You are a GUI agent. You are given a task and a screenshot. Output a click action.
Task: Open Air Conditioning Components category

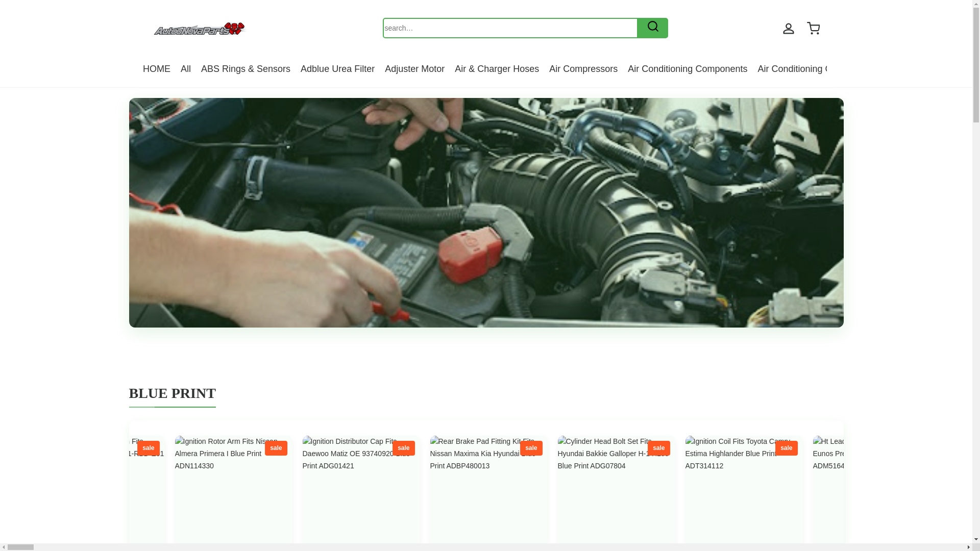[687, 69]
